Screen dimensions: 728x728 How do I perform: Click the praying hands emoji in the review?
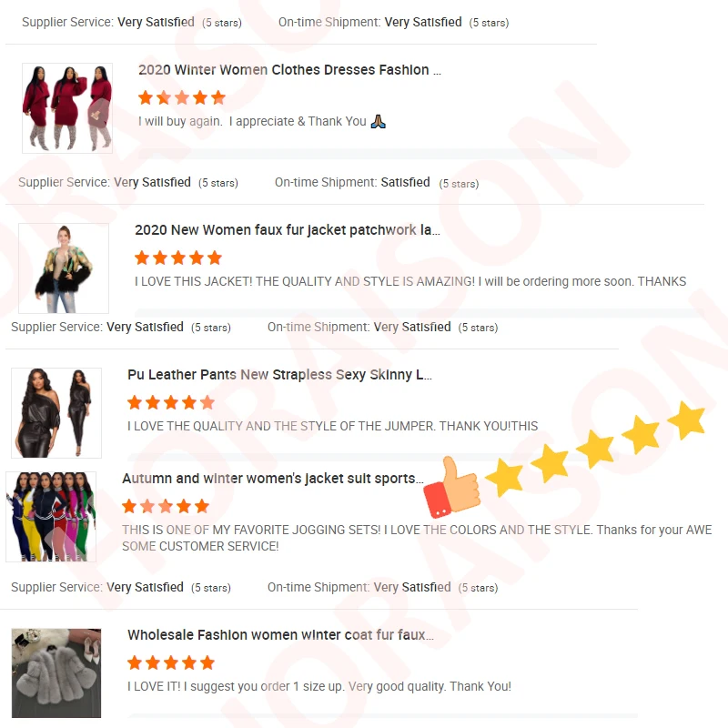[x=378, y=122]
